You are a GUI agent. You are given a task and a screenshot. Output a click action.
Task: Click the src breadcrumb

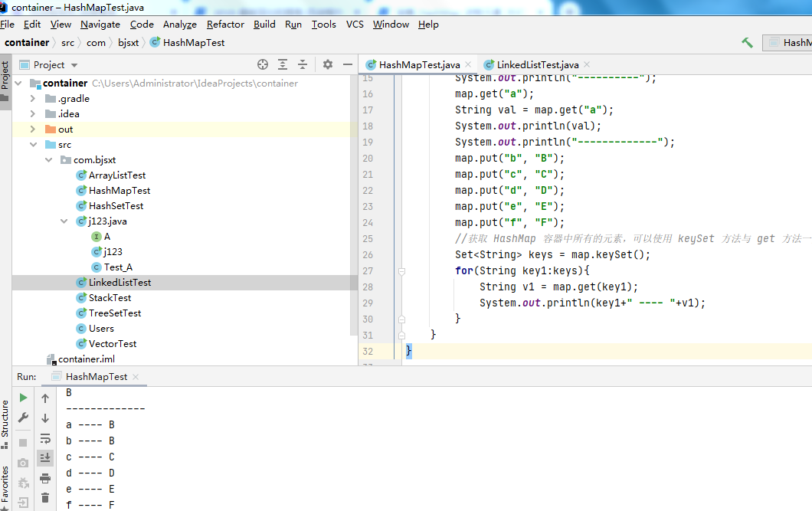pyautogui.click(x=68, y=43)
